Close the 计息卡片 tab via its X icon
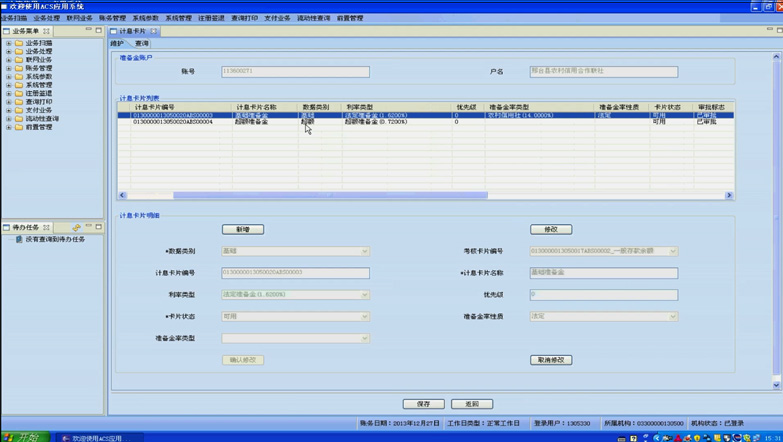Screen dimensions: 783x442 (153, 32)
